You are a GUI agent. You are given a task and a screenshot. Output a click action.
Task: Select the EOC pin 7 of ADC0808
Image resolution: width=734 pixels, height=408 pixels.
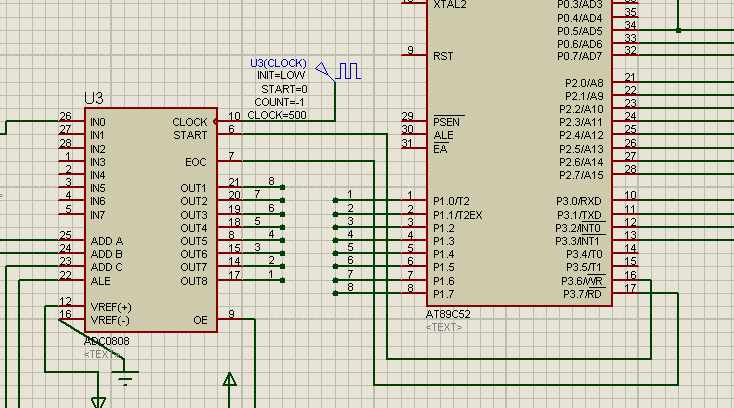pos(230,160)
